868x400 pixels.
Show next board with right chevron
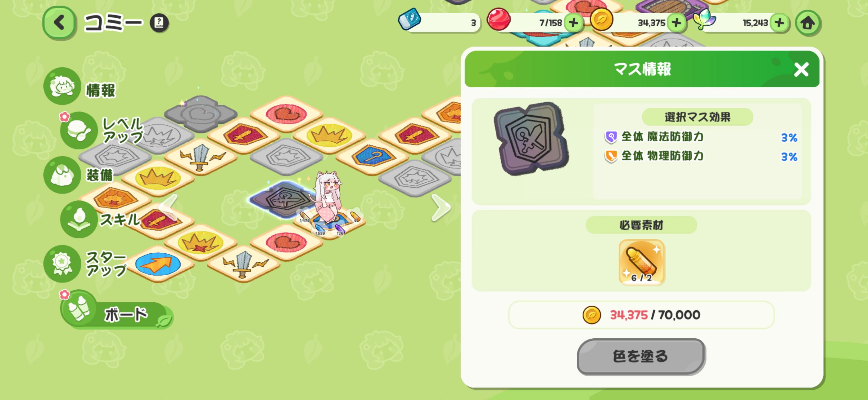441,208
